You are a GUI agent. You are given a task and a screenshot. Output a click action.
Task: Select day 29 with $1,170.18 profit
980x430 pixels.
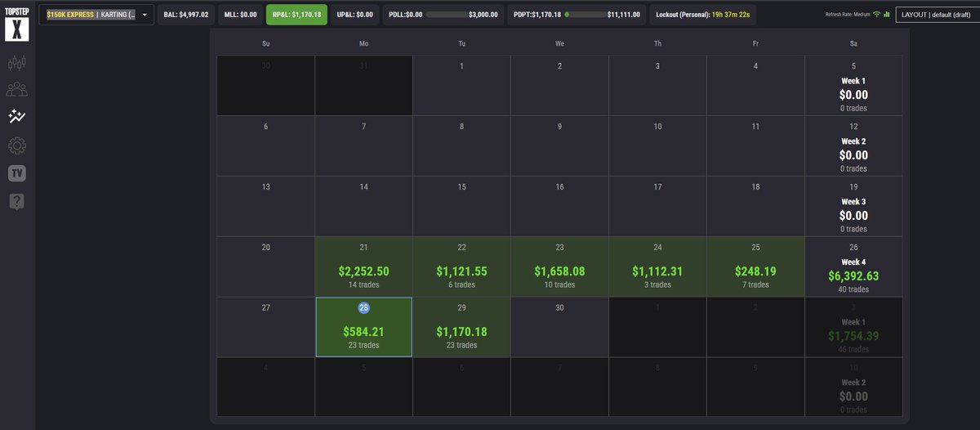tap(461, 327)
